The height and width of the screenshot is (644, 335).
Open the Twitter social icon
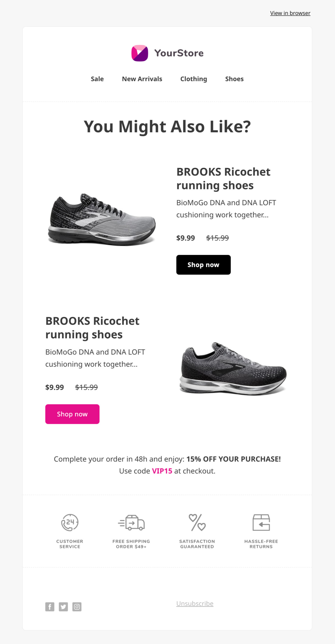[63, 607]
